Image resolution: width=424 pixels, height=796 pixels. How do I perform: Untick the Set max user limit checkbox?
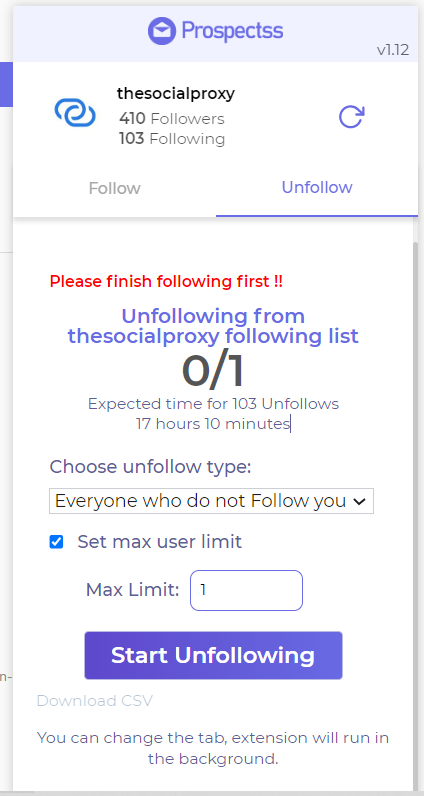56,542
